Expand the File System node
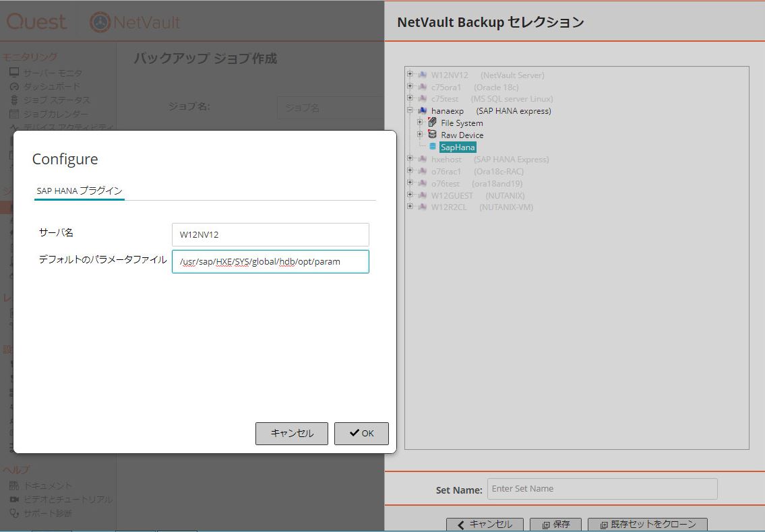The width and height of the screenshot is (765, 532). 420,122
